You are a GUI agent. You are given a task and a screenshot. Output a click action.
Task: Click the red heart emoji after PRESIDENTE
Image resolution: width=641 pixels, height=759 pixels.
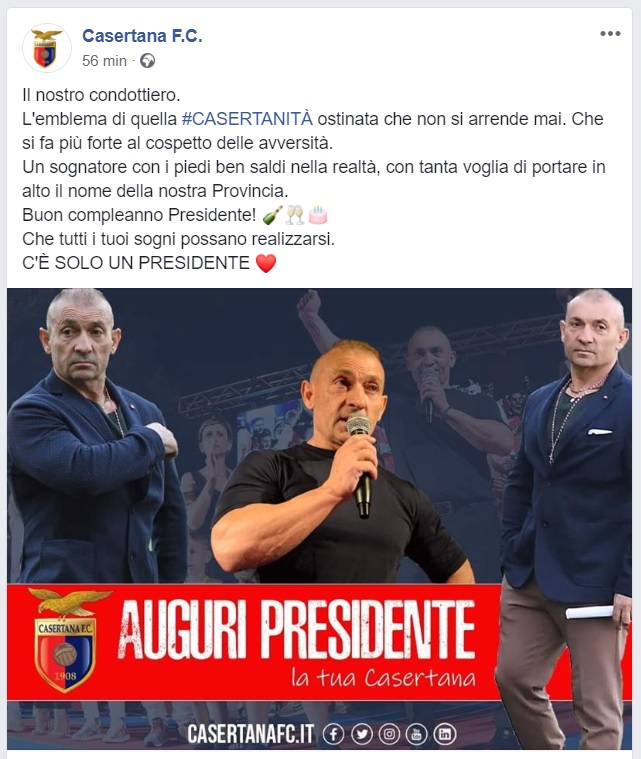coord(266,263)
